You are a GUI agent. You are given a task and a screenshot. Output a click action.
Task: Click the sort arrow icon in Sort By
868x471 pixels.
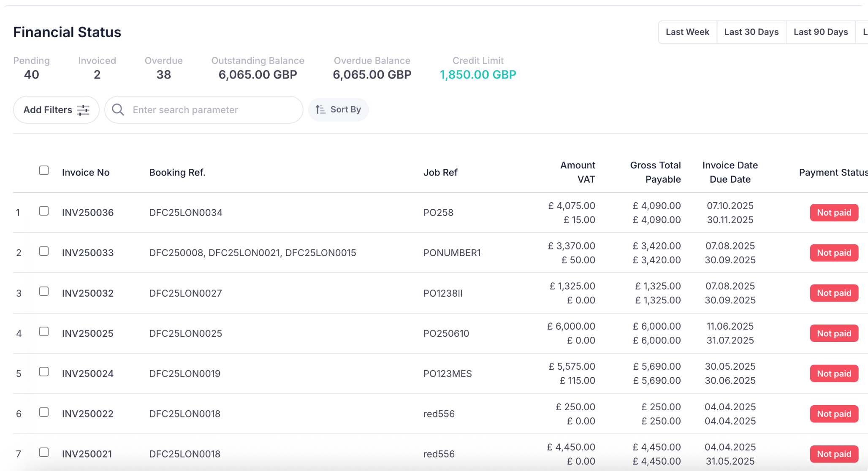tap(320, 109)
